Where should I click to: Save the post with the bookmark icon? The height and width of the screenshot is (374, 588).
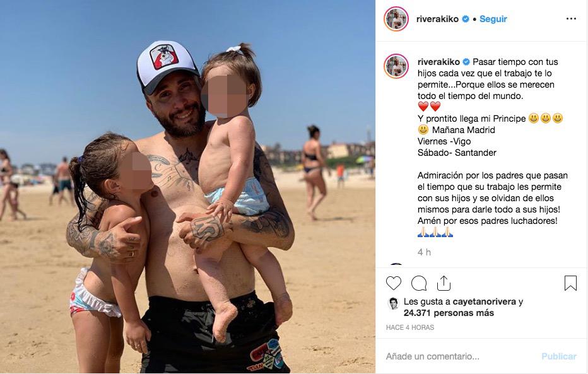coord(570,283)
